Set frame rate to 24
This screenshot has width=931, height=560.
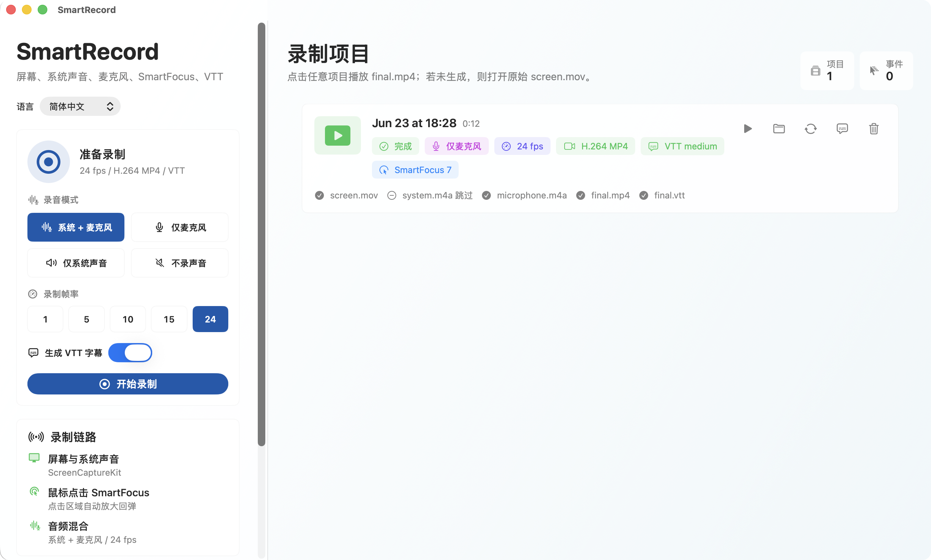210,319
